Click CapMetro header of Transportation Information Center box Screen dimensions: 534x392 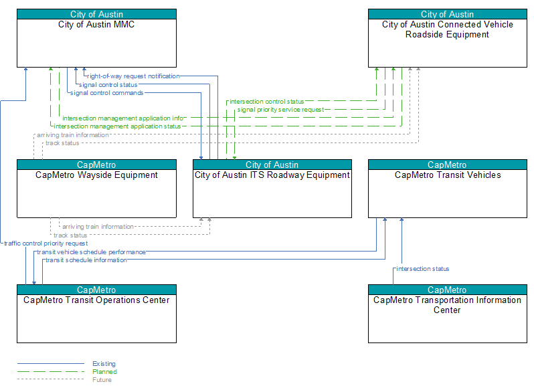pos(448,290)
